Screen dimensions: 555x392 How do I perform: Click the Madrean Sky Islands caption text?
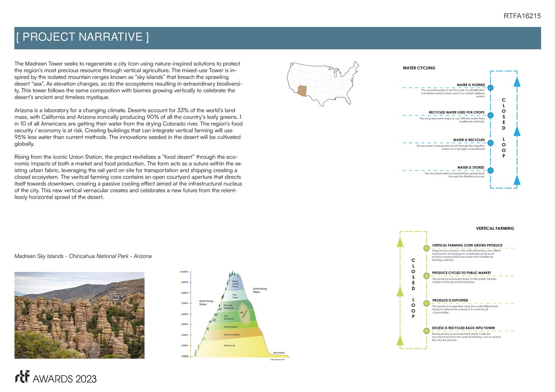point(83,256)
